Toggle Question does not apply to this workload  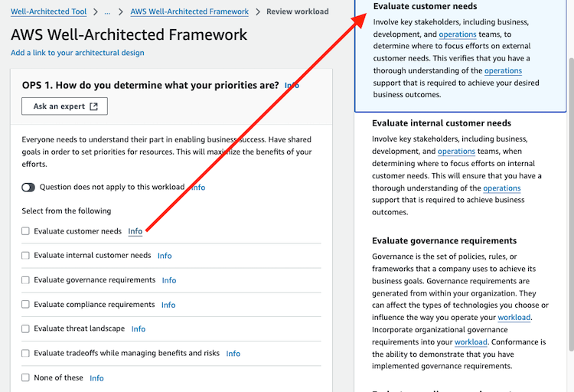pos(28,188)
